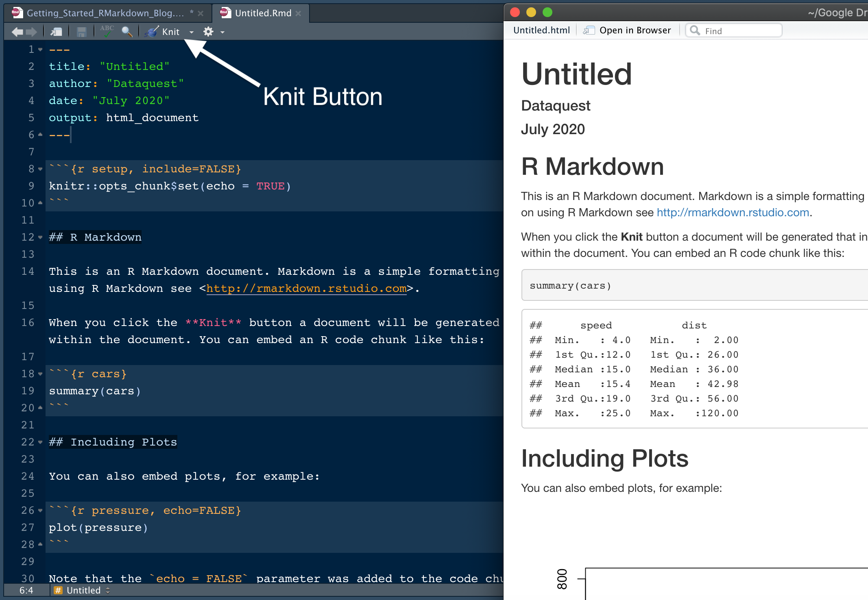Viewport: 868px width, 600px height.
Task: Click the orange hash icon in status bar
Action: [x=58, y=590]
